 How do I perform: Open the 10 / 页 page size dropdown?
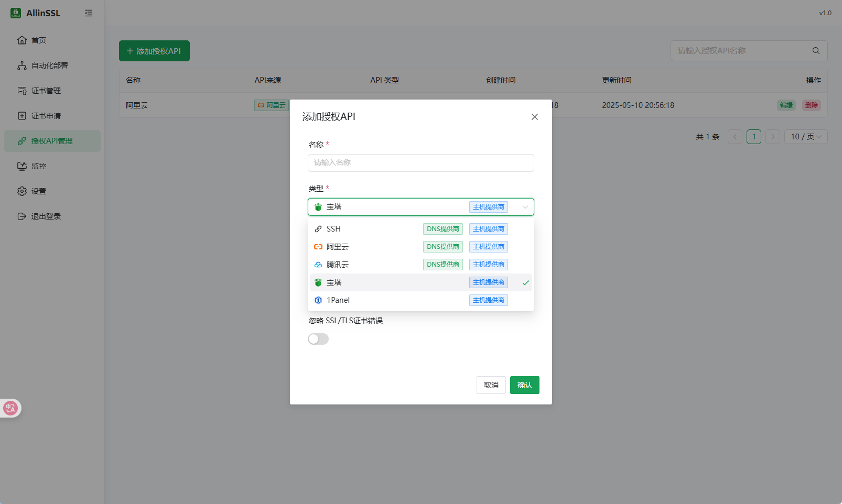[806, 137]
